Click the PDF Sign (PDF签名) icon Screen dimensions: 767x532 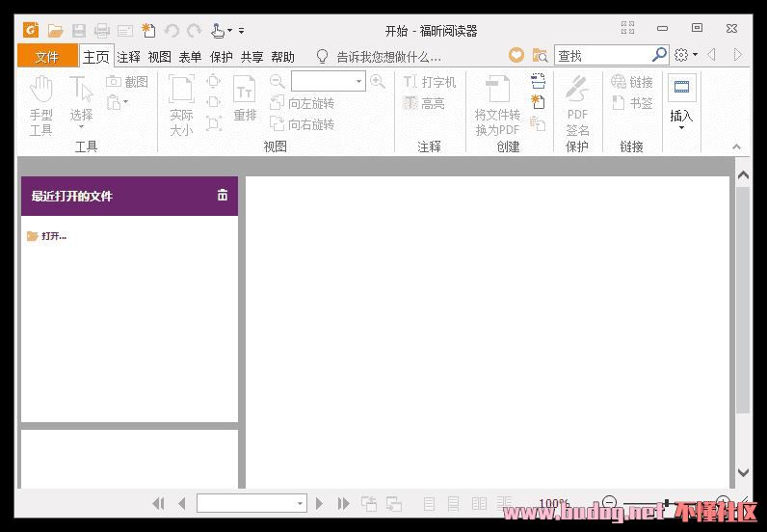pyautogui.click(x=577, y=104)
